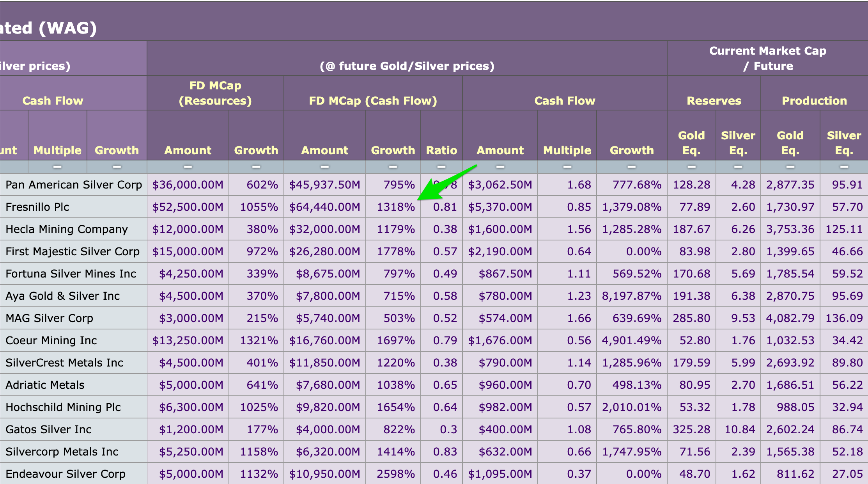868x484 pixels.
Task: Select the Fresnillo Plc row label
Action: [x=37, y=207]
